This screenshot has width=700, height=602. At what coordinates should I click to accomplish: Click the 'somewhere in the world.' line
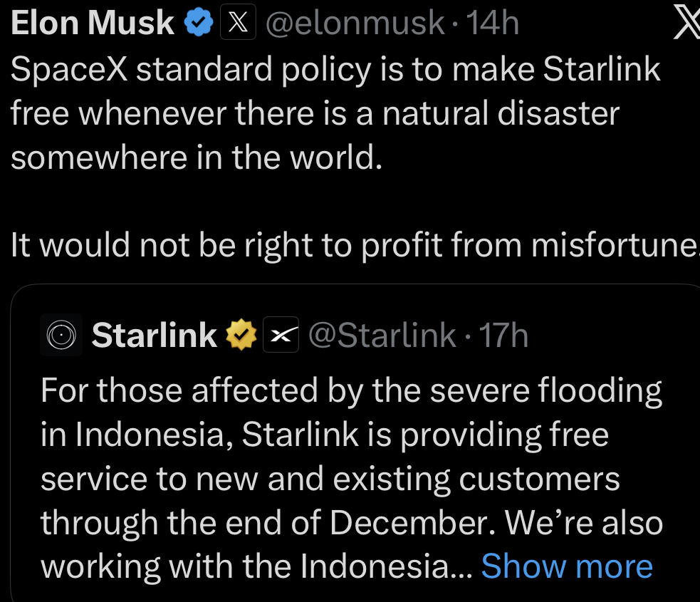pyautogui.click(x=197, y=157)
